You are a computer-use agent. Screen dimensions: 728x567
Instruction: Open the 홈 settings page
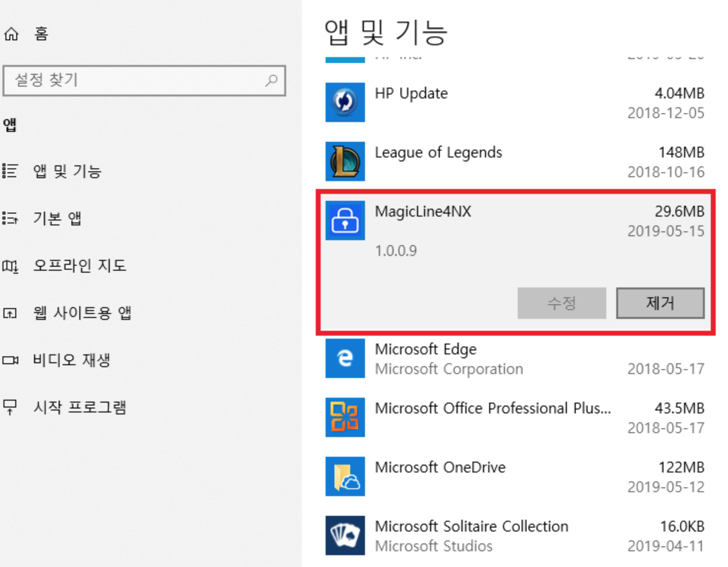coord(41,34)
